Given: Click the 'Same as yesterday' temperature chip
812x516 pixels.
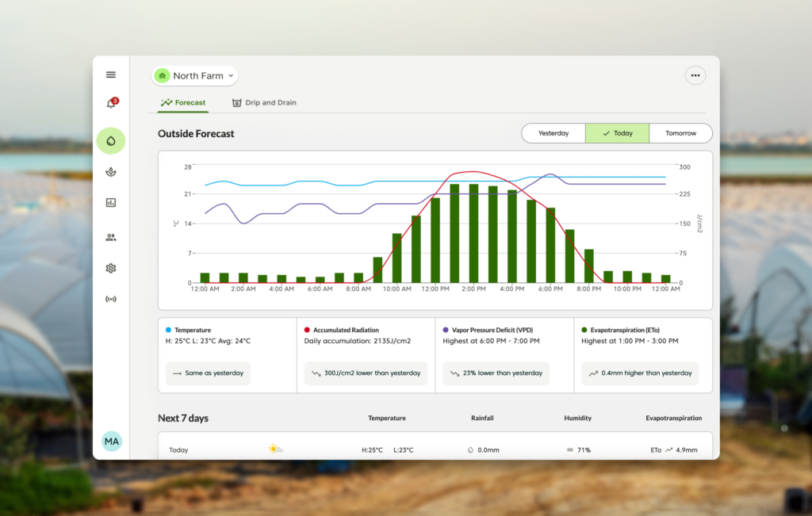Looking at the screenshot, I should (208, 373).
